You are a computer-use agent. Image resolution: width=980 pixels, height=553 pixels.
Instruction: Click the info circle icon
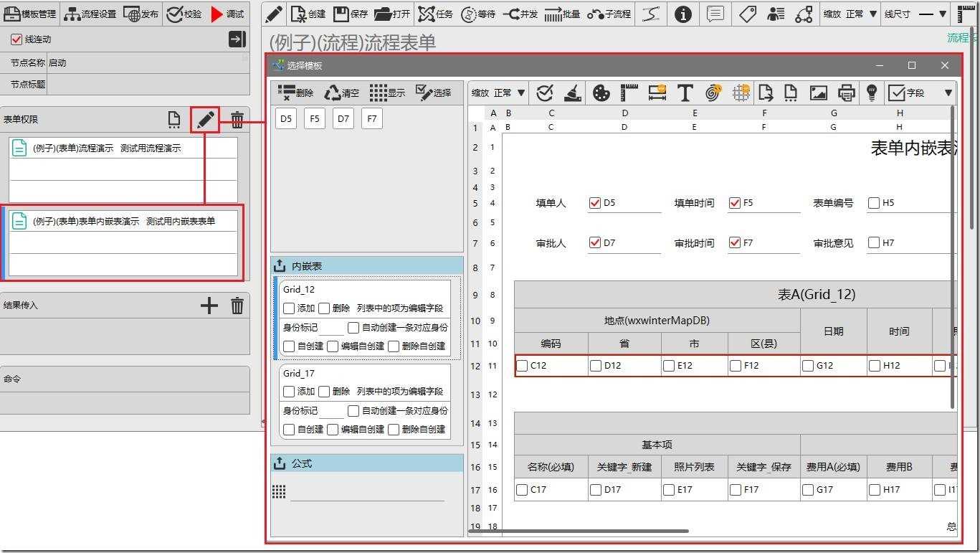683,14
